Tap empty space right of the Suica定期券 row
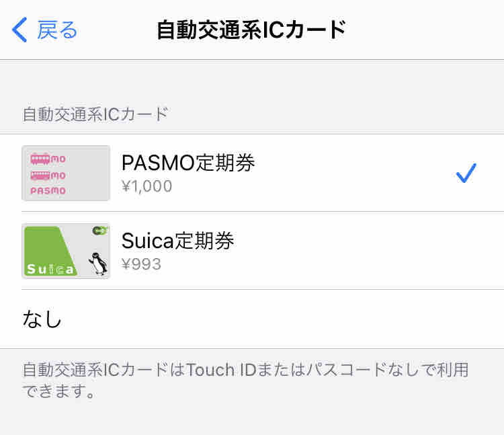The width and height of the screenshot is (504, 435). click(x=370, y=251)
